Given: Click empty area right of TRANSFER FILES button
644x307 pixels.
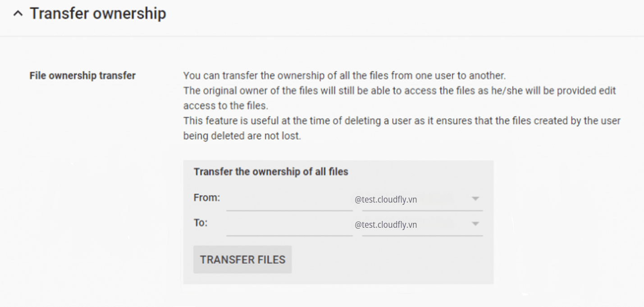Looking at the screenshot, I should tap(388, 260).
